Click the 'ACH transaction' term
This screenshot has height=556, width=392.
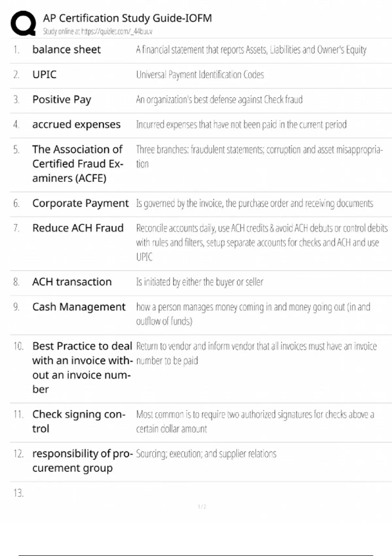coord(72,282)
